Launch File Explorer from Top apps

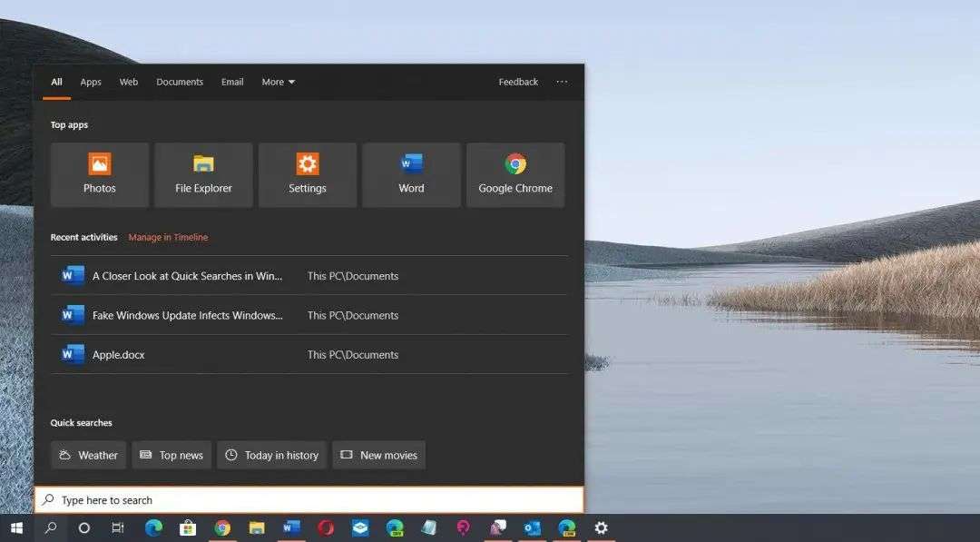(x=203, y=174)
